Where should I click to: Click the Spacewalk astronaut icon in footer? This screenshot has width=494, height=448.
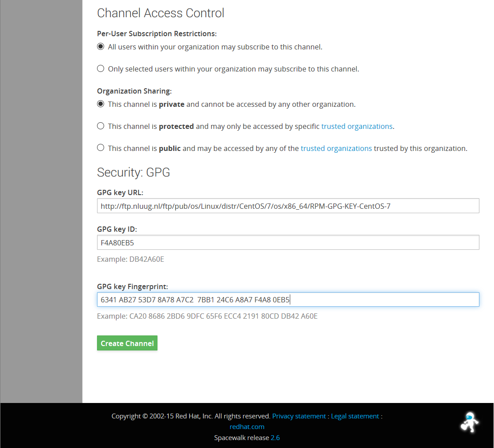click(x=469, y=422)
